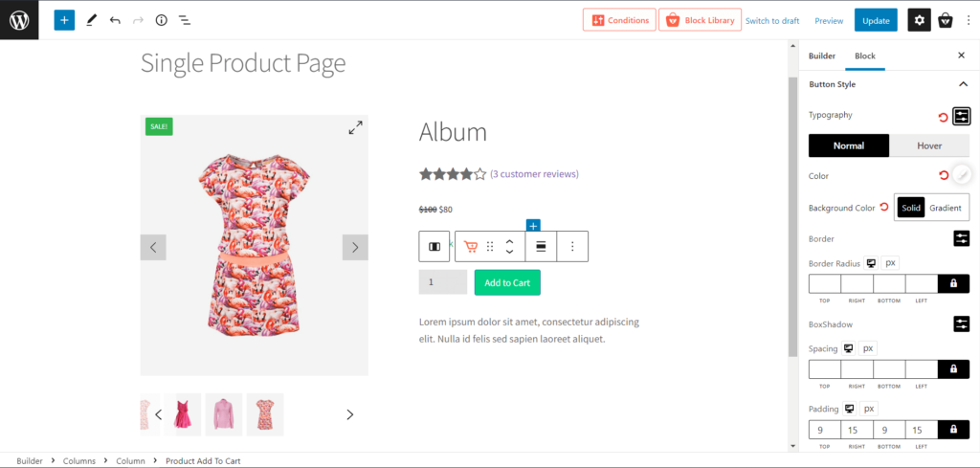The height and width of the screenshot is (468, 980).
Task: Open the Border settings control
Action: 962,238
